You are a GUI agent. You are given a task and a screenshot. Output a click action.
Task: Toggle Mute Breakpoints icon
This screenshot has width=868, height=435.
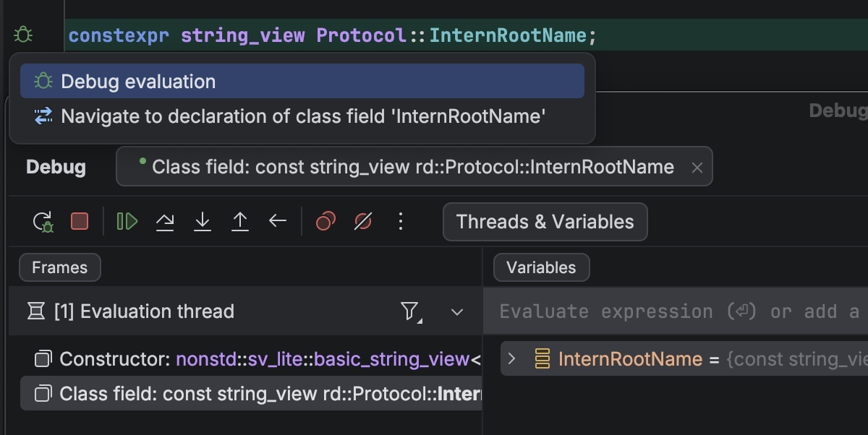click(x=362, y=221)
